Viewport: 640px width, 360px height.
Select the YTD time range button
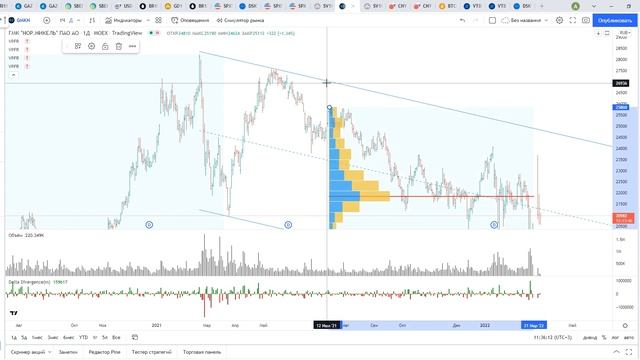coord(83,338)
